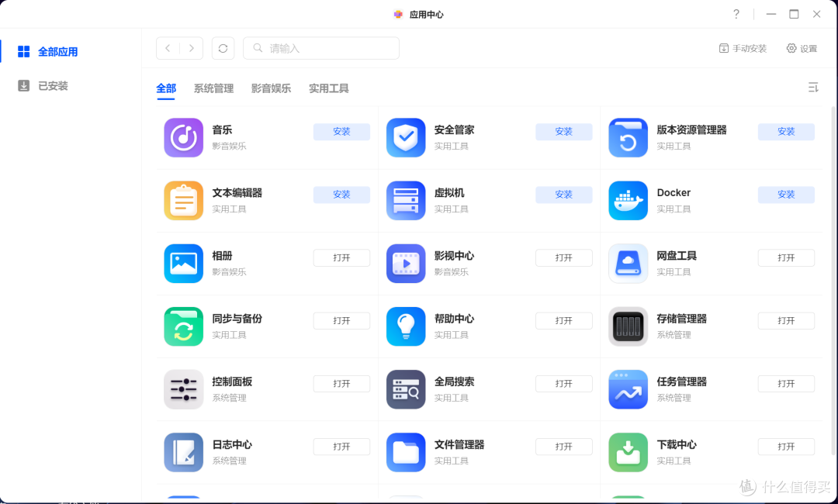Open 存储管理器

pos(786,321)
